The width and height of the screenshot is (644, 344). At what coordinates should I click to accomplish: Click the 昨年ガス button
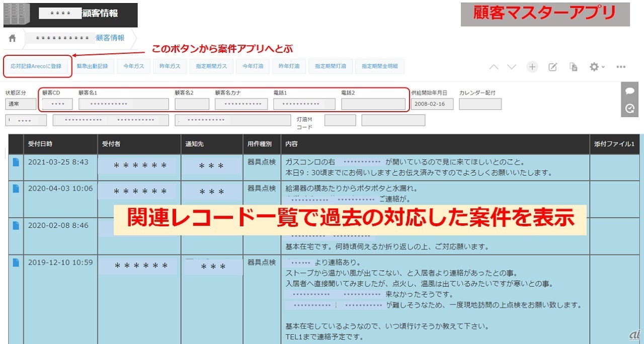(169, 66)
